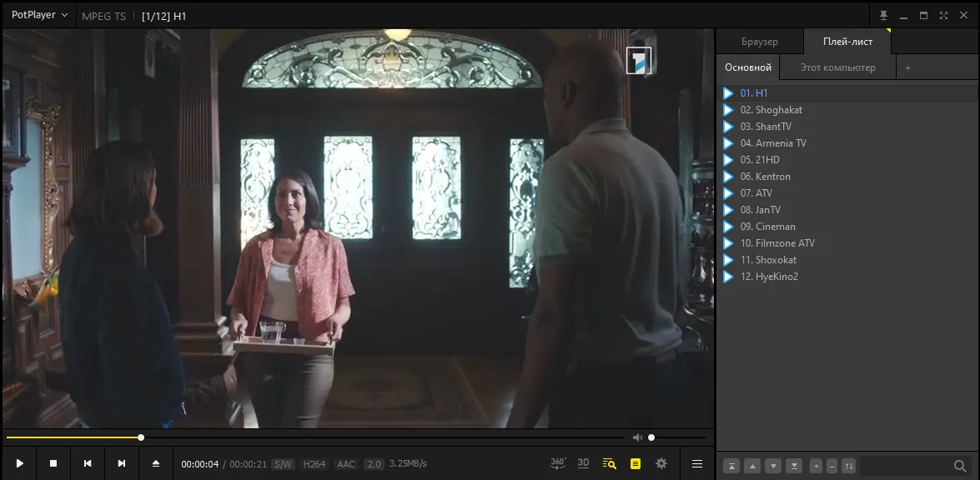Screen dimensions: 980x480
Task: Click the video playback area
Action: click(358, 228)
